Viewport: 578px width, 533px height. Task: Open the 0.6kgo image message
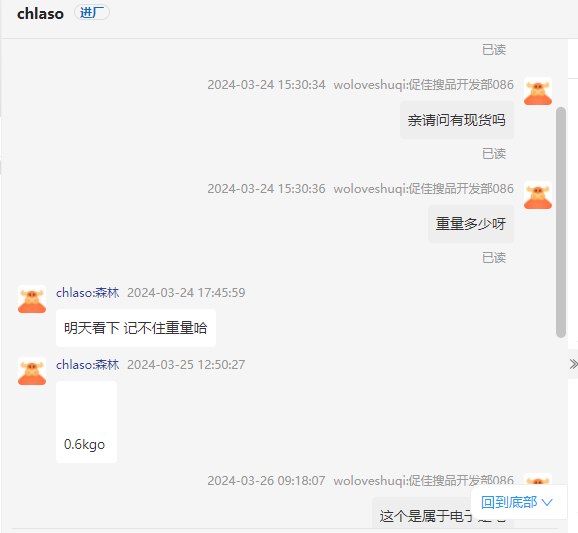click(x=86, y=422)
